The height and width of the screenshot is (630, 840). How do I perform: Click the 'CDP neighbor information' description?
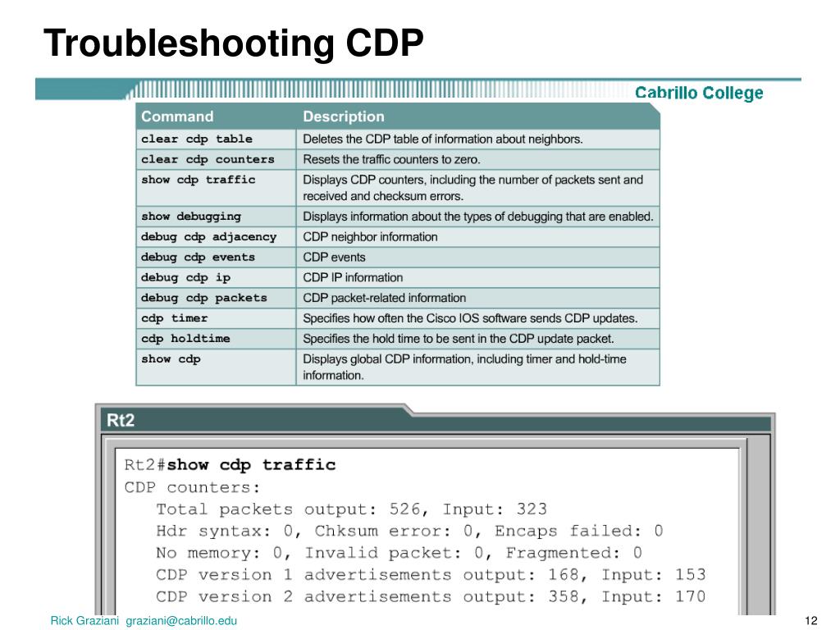click(370, 237)
